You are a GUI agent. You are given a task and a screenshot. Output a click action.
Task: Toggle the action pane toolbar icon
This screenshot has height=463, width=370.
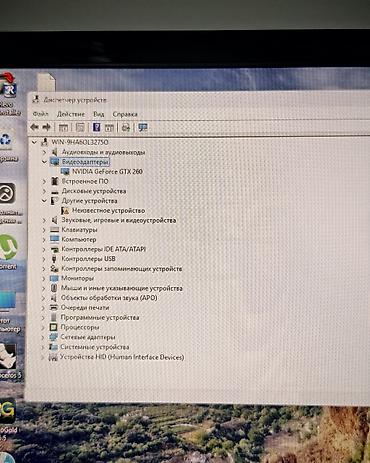[x=109, y=127]
